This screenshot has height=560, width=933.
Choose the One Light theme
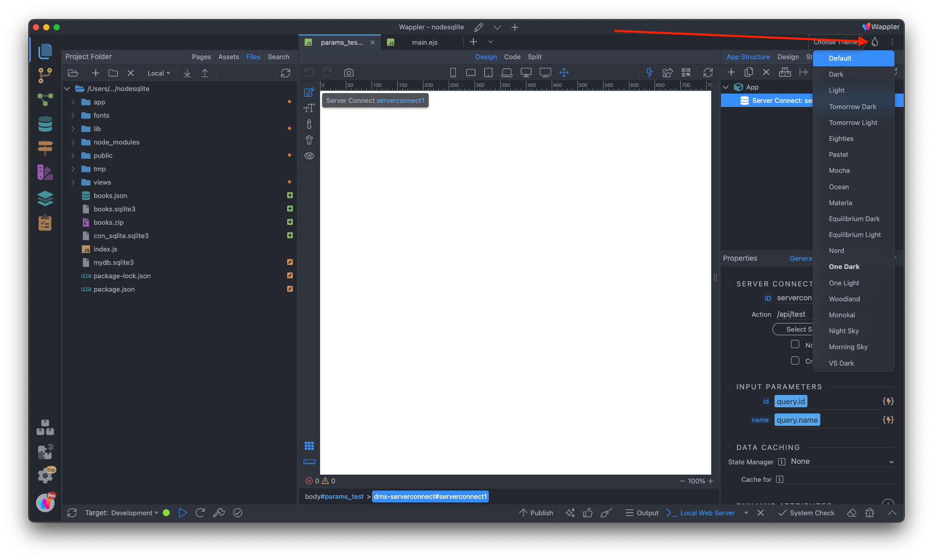pos(854,283)
